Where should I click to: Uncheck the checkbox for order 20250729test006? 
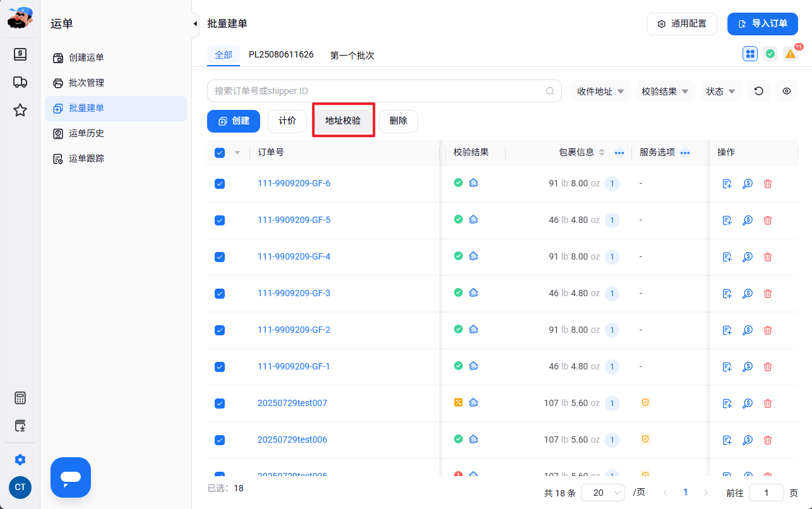coord(220,440)
